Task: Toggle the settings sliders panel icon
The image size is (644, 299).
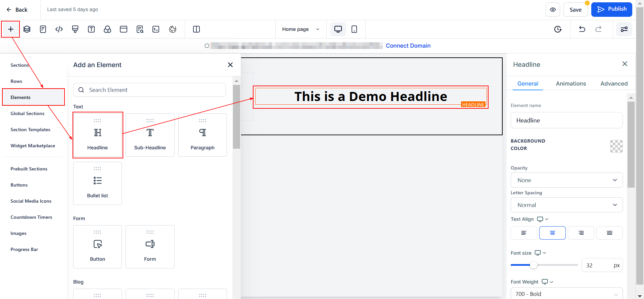Action: 624,29
